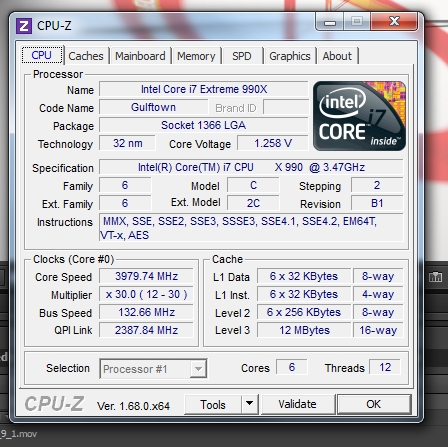Click the Tools button
Image resolution: width=448 pixels, height=447 pixels.
click(x=213, y=404)
